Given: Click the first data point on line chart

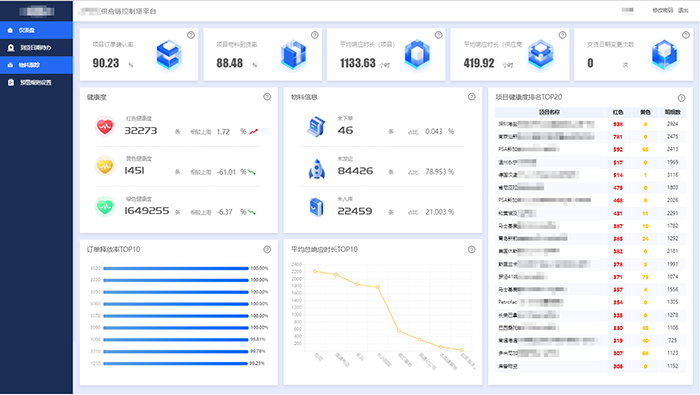Looking at the screenshot, I should 315,271.
